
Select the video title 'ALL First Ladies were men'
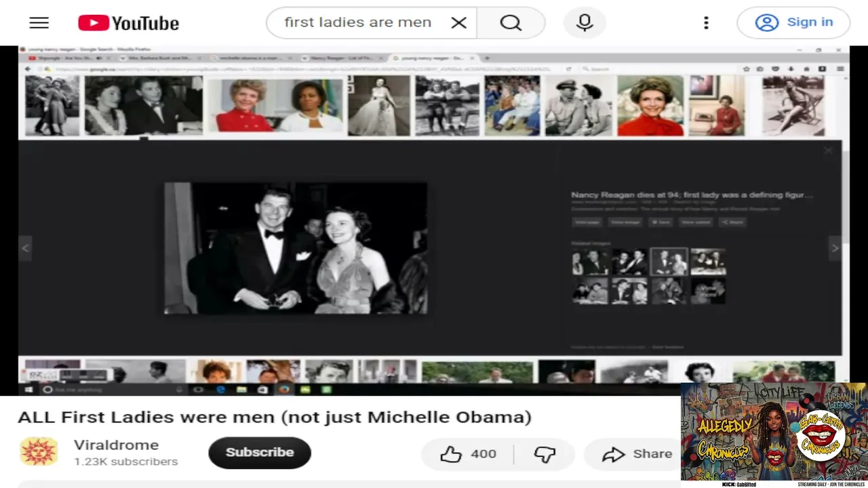pos(275,417)
